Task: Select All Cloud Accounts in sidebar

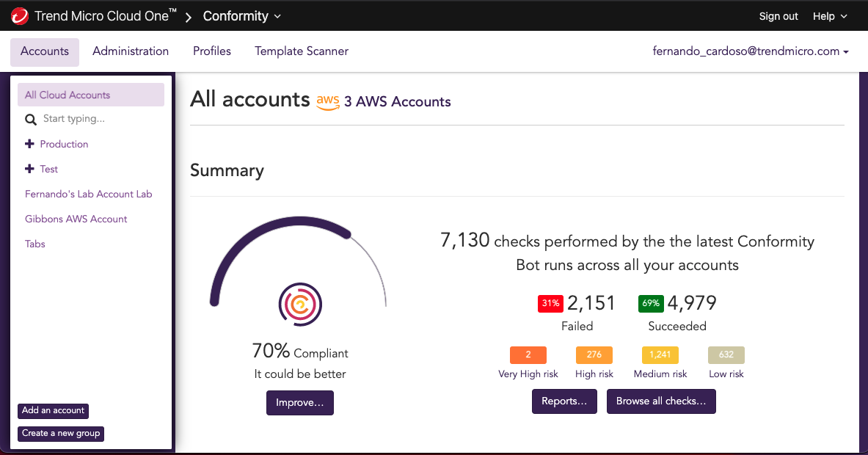Action: pyautogui.click(x=91, y=95)
